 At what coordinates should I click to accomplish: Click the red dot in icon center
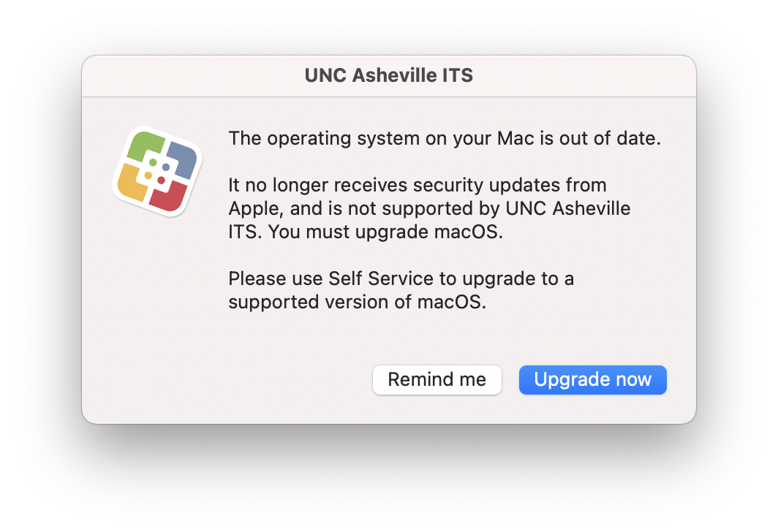(x=161, y=180)
